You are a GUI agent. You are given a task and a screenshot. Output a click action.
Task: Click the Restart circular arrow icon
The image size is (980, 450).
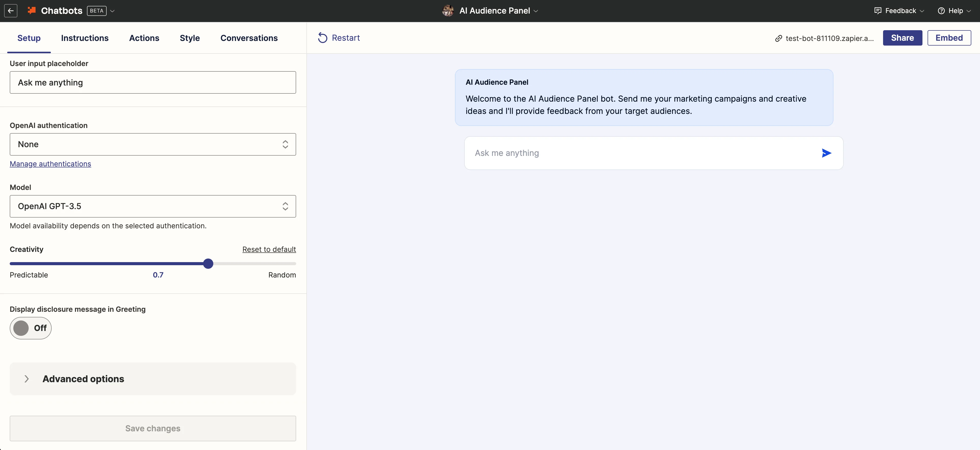point(322,38)
